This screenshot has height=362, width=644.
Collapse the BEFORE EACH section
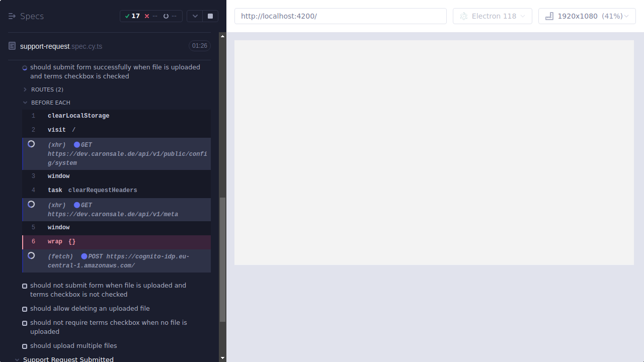coord(25,102)
